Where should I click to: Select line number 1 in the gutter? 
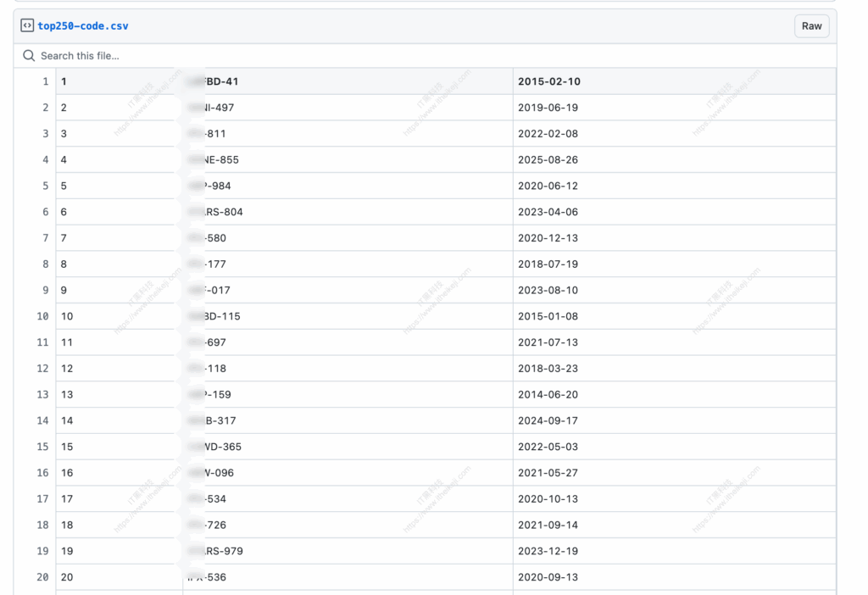45,81
